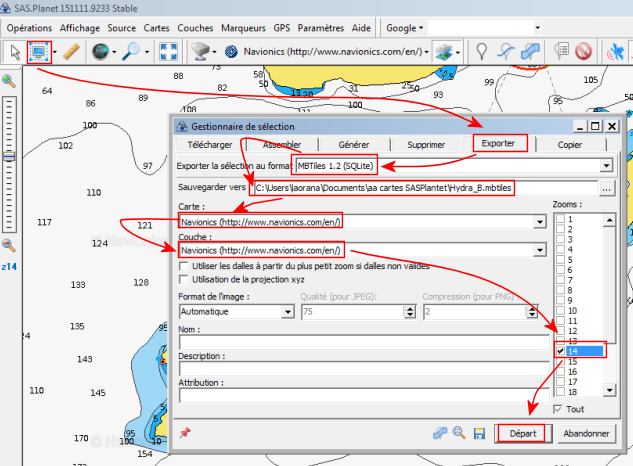Expand the Carte map dropdown
The height and width of the screenshot is (466, 633).
click(540, 222)
